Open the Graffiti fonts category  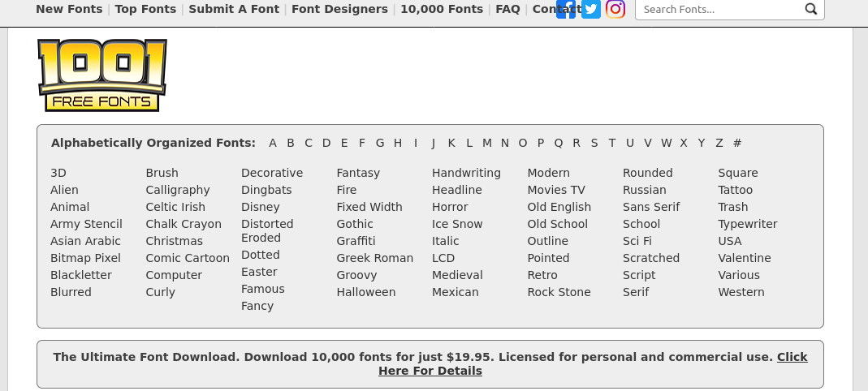pos(356,241)
